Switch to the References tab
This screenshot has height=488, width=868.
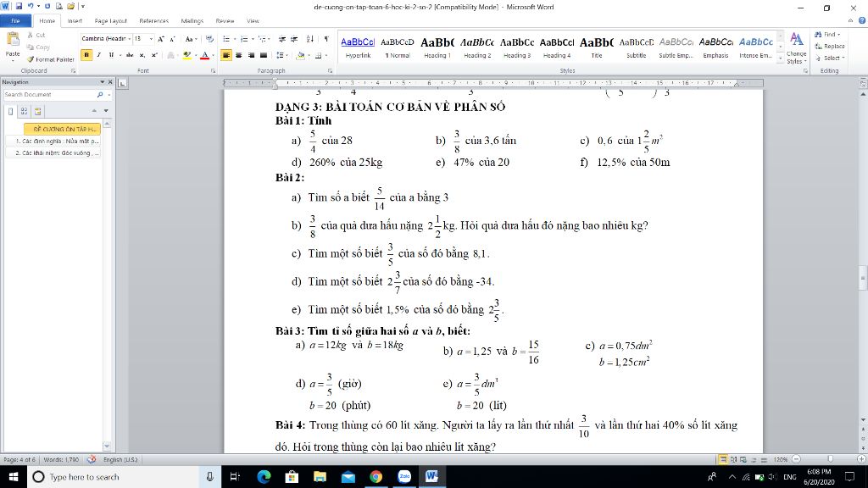(x=154, y=20)
